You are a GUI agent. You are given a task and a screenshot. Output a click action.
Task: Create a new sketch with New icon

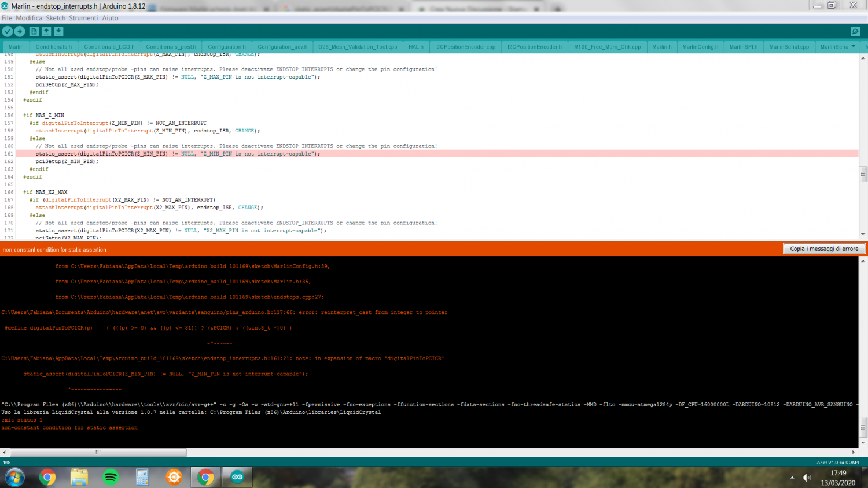point(34,31)
